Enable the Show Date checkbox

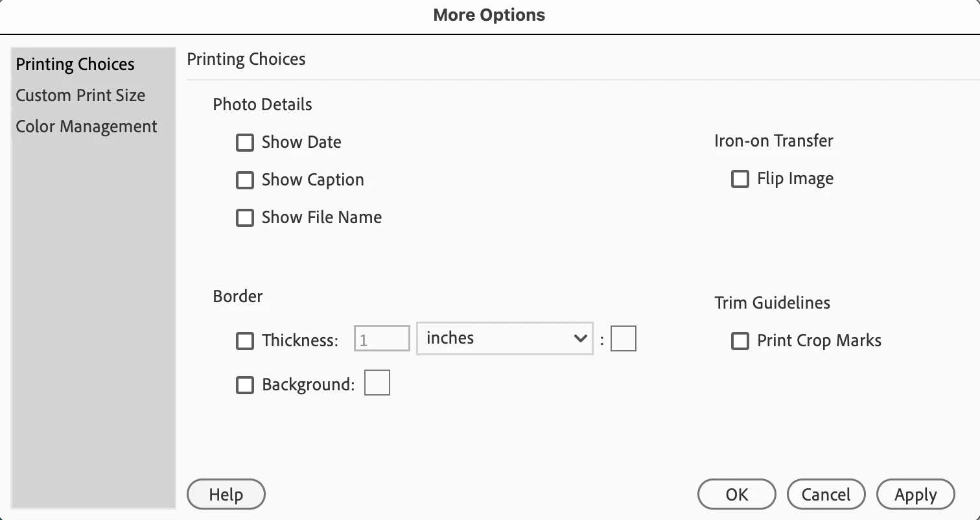click(x=244, y=143)
